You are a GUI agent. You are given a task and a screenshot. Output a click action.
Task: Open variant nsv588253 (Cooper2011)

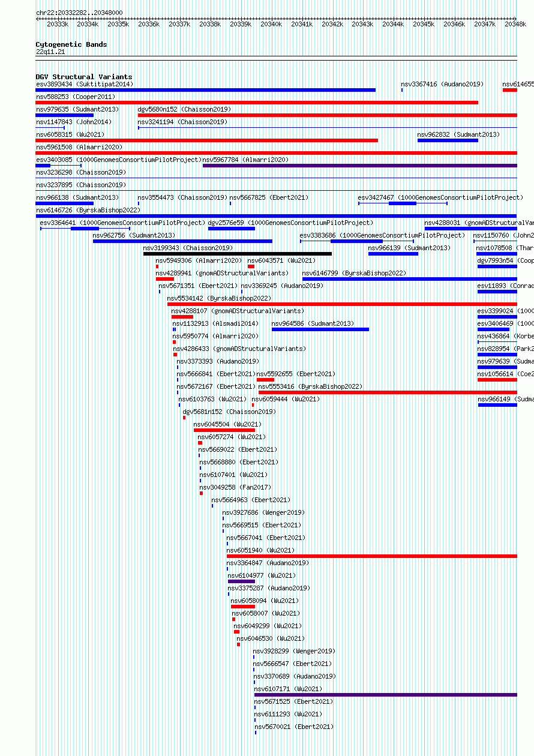pos(76,97)
